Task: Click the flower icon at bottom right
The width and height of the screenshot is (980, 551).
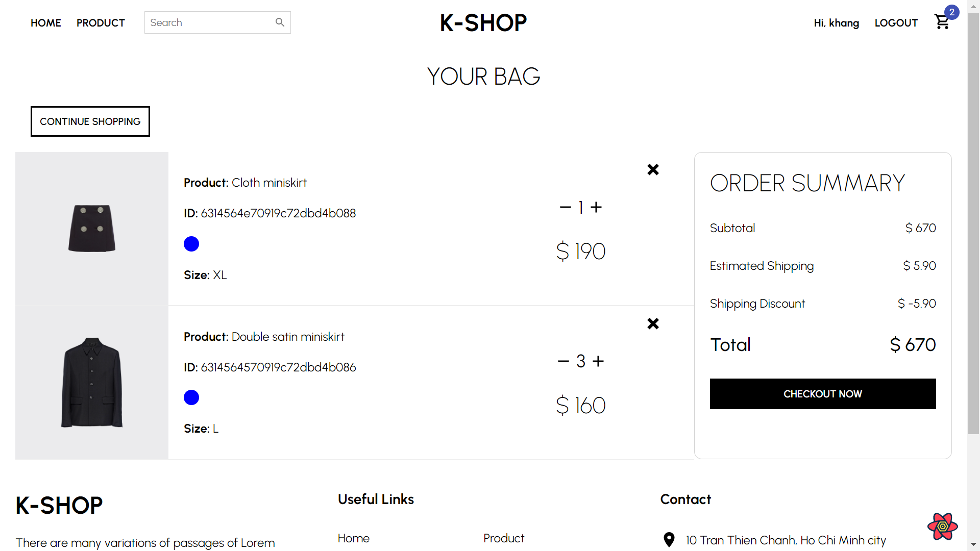Action: pos(942,527)
